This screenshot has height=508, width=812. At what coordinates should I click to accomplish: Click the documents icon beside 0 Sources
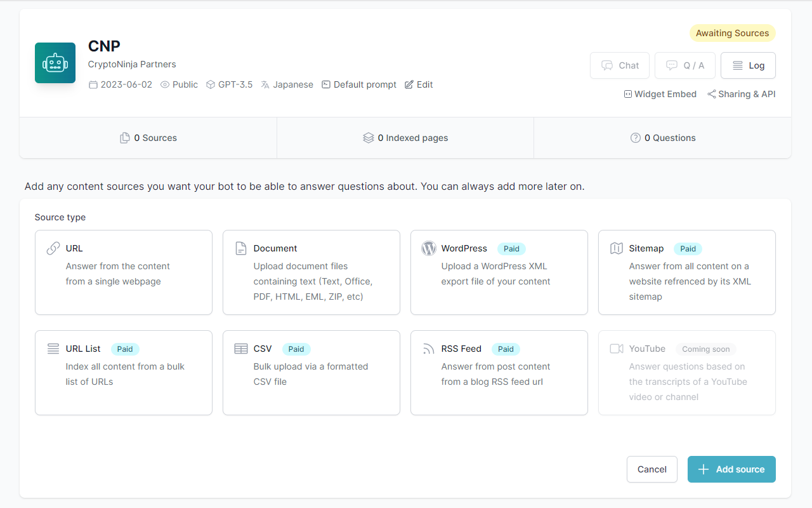(125, 138)
